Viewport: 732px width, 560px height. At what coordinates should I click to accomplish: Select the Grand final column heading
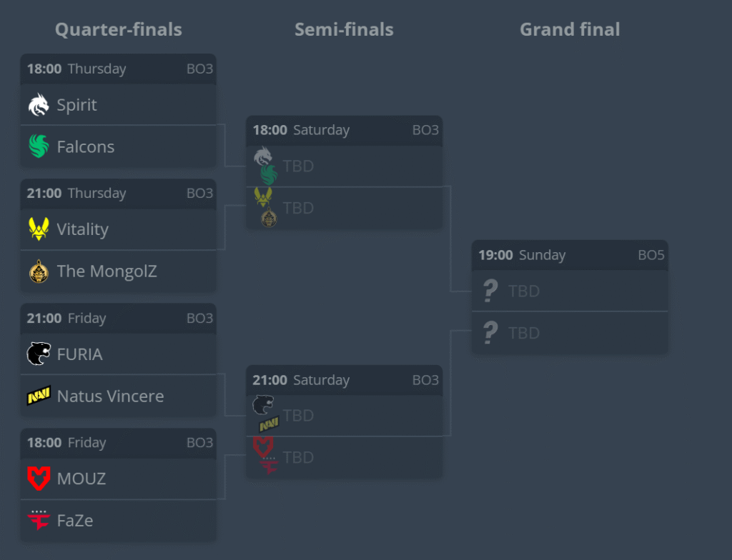tap(570, 29)
